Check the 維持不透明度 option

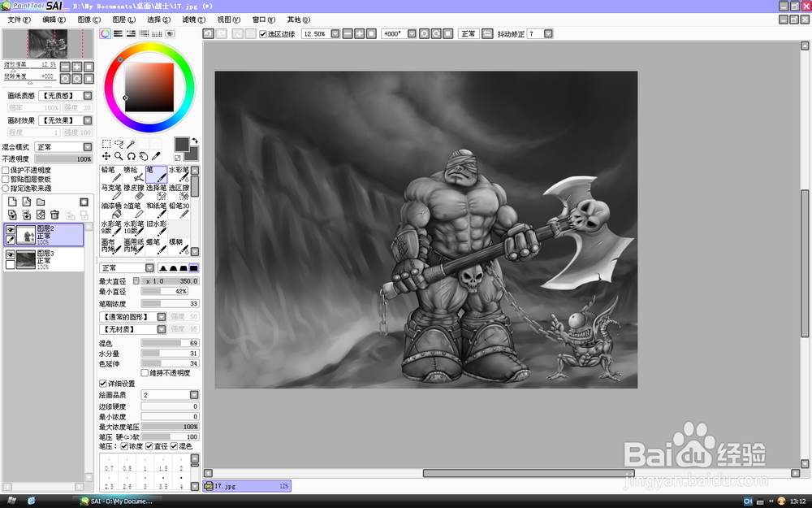pyautogui.click(x=145, y=373)
